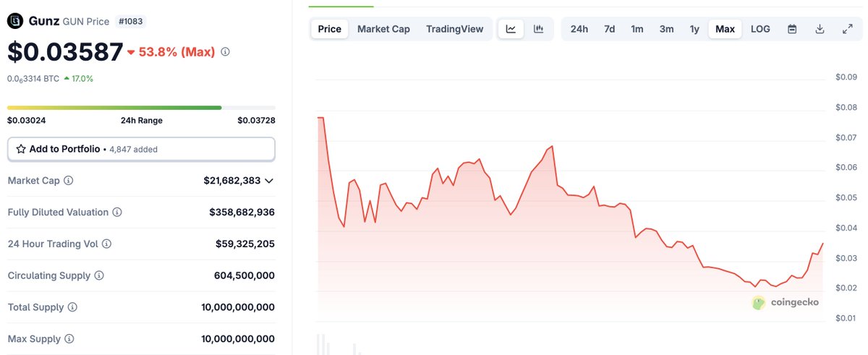The height and width of the screenshot is (355, 868).
Task: Click $0.09 y-axis label
Action: coord(846,77)
